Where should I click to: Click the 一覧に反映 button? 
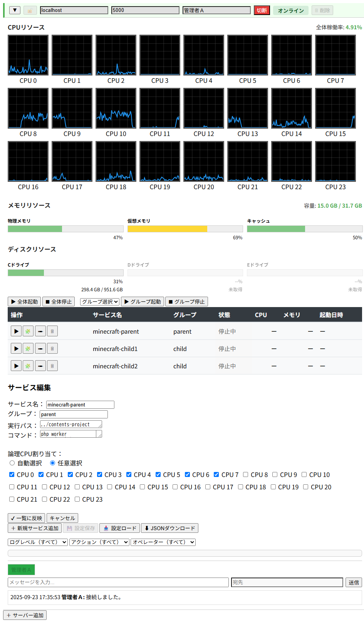[27, 518]
